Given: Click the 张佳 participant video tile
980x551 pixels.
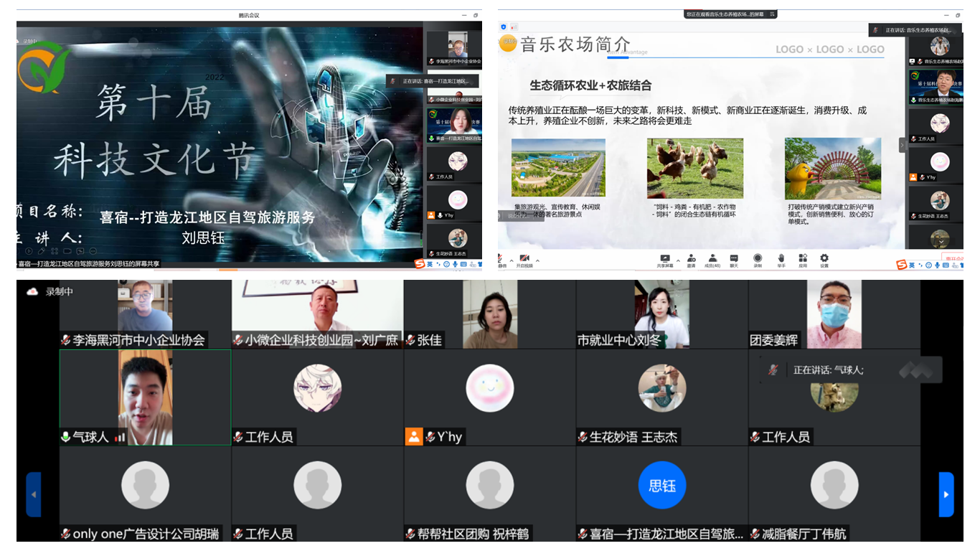Looking at the screenshot, I should [489, 314].
